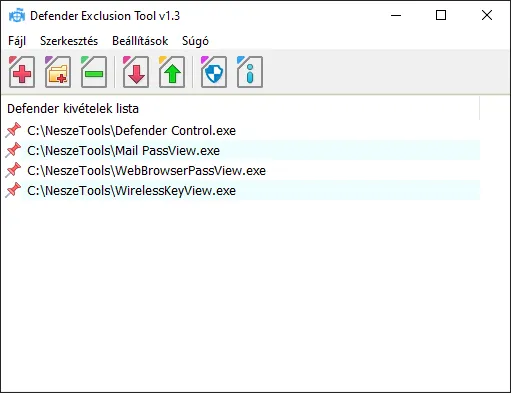Open the Beállítások menu
This screenshot has width=511, height=393.
(140, 41)
